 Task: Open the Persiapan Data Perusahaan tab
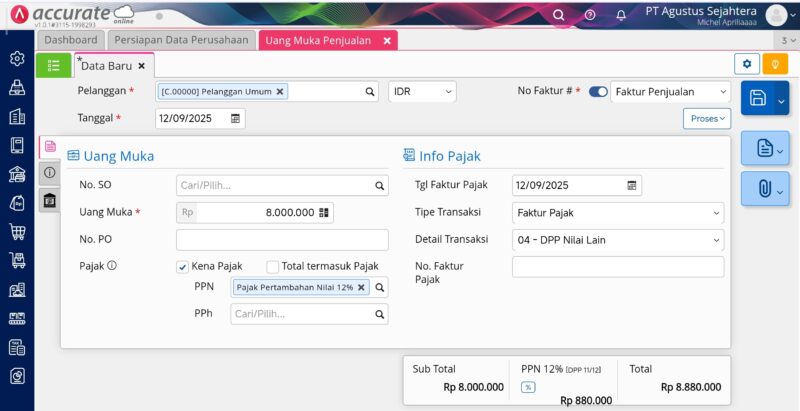click(x=180, y=40)
